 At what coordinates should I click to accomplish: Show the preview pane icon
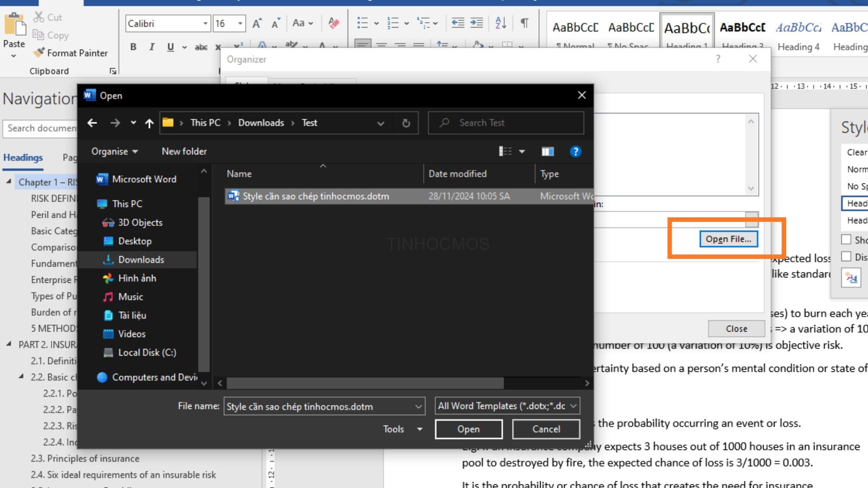(x=547, y=151)
